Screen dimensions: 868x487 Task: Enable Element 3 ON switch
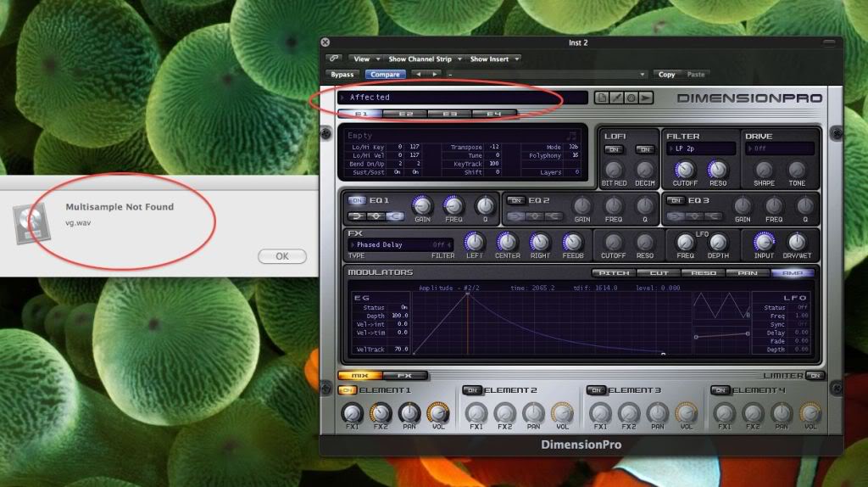[x=596, y=390]
